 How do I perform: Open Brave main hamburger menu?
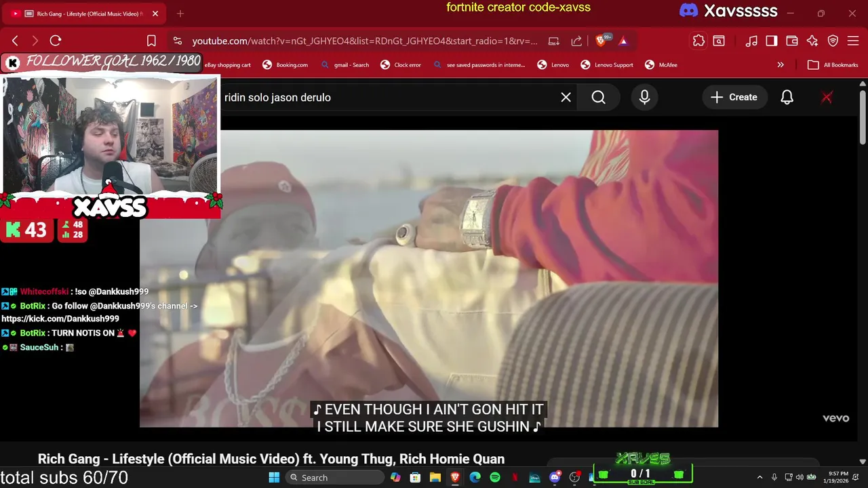tap(853, 41)
